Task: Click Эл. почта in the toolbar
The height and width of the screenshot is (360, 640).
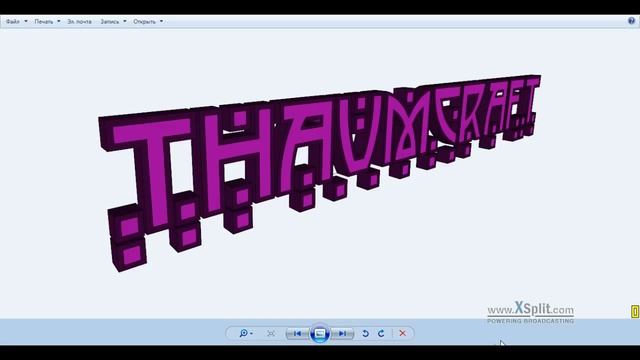Action: coord(80,22)
